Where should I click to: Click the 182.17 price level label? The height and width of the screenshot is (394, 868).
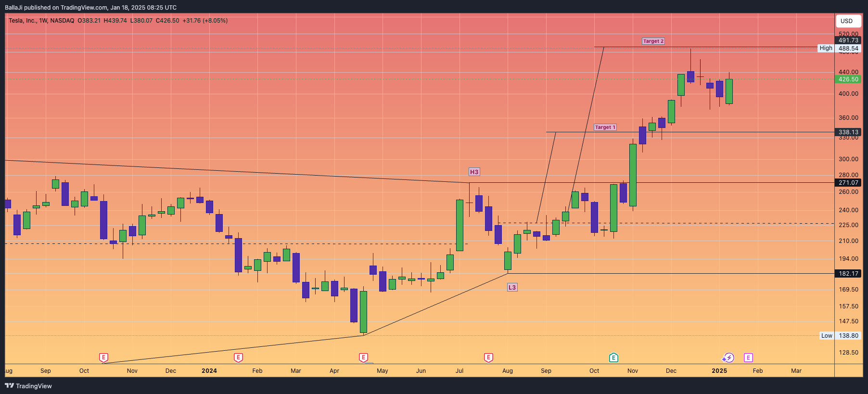click(x=848, y=274)
